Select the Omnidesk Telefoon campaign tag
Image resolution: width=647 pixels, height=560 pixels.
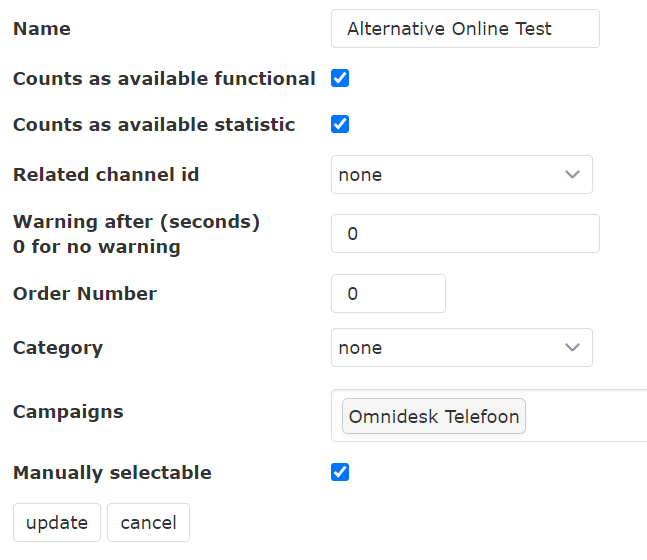tap(434, 417)
